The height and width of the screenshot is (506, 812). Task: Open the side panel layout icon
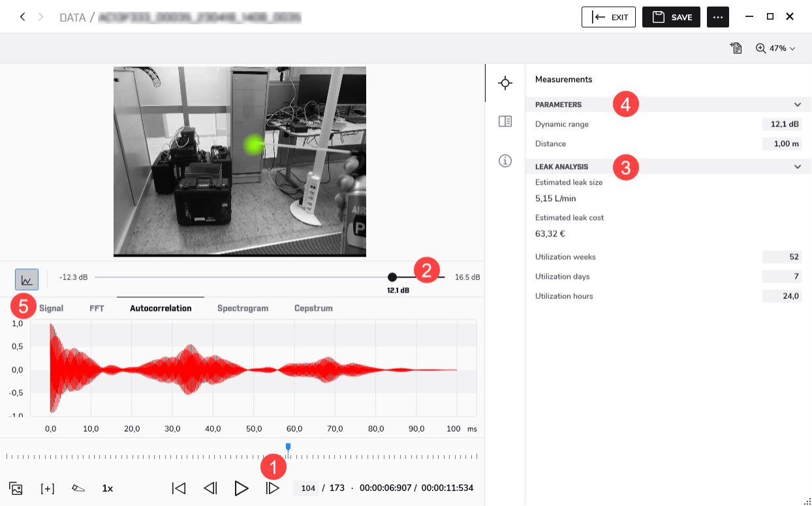coord(505,121)
